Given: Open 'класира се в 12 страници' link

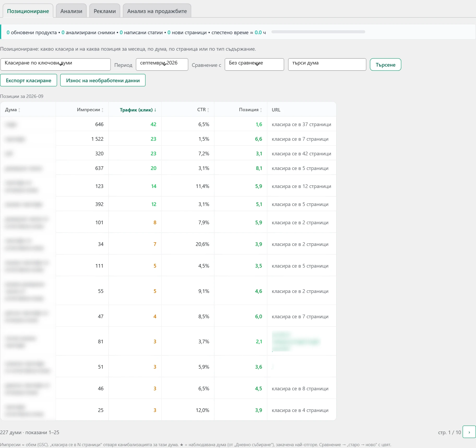Looking at the screenshot, I should click(301, 186).
